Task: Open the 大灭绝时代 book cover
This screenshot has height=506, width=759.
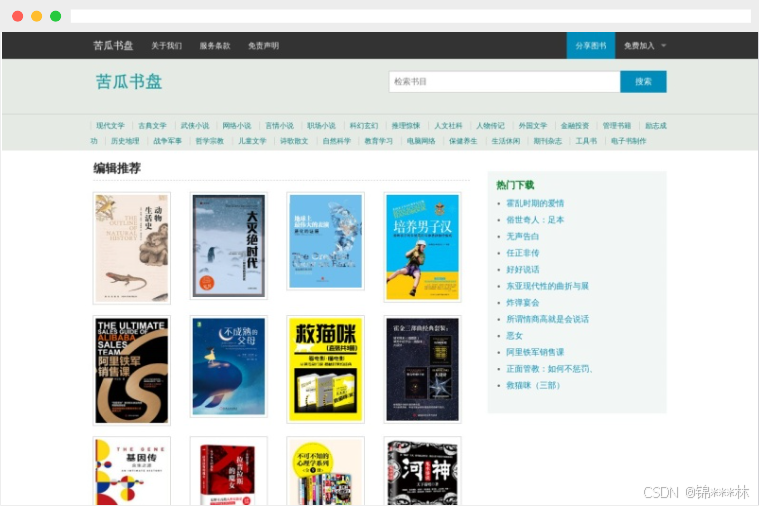Action: tap(228, 245)
